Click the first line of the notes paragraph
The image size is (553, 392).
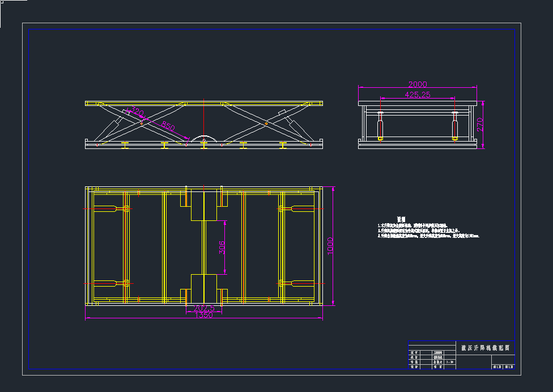coord(412,225)
